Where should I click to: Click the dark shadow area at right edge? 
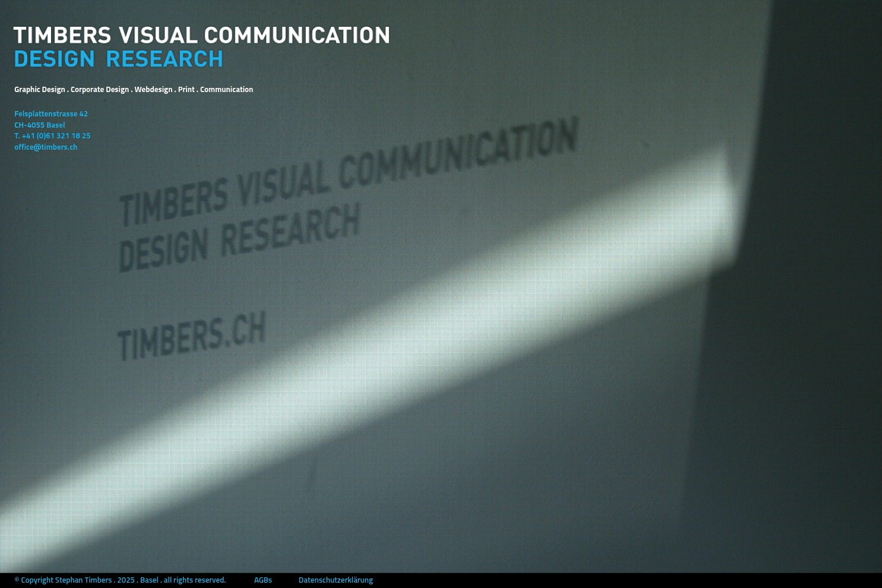tap(820, 297)
